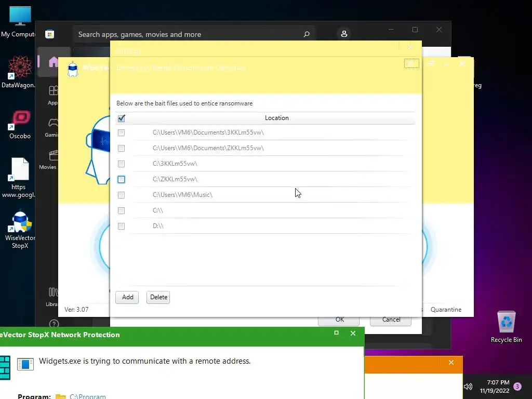Click WiseVector StopX robot logo

click(73, 69)
